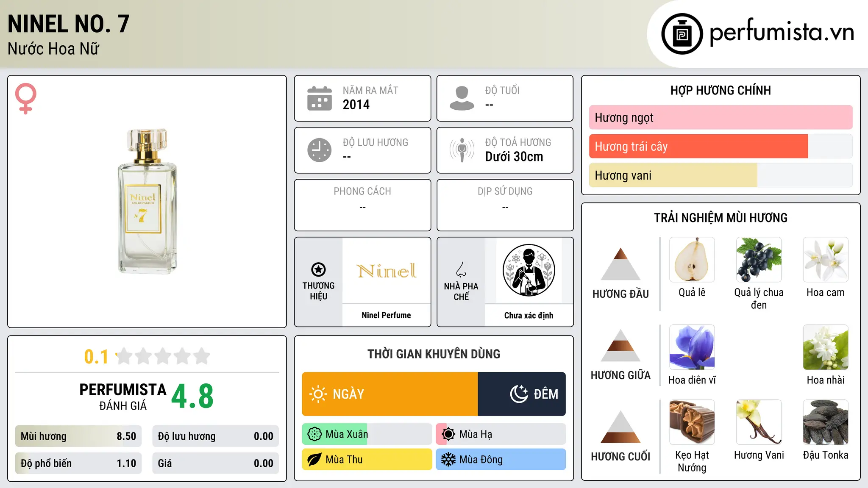Click the calendar icon beside Năm ra mắt
The width and height of the screenshot is (868, 488).
pos(320,98)
